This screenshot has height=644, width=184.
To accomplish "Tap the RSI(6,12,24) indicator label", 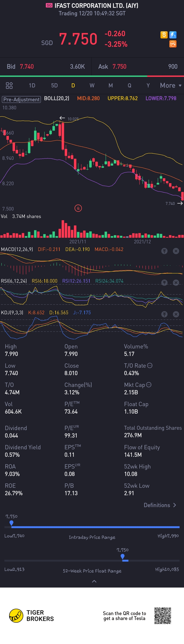I will pyautogui.click(x=14, y=281).
